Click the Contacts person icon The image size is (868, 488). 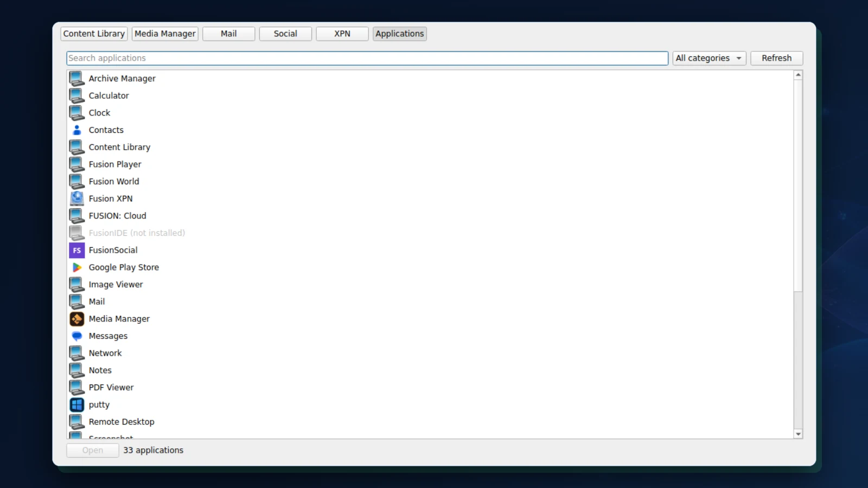(x=77, y=130)
